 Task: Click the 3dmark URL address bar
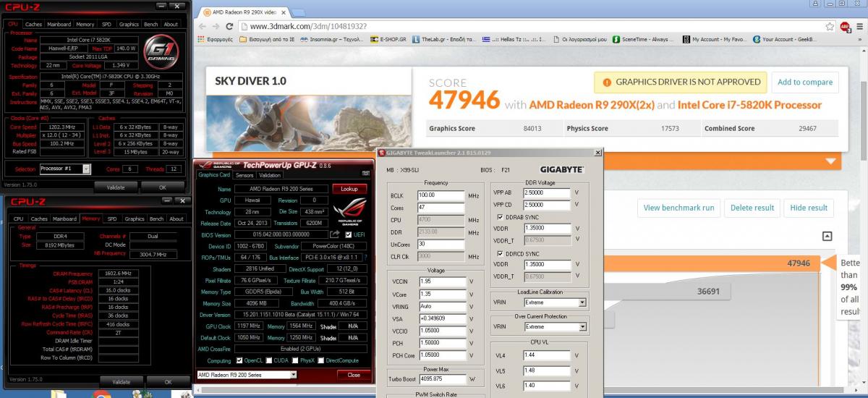(535, 26)
